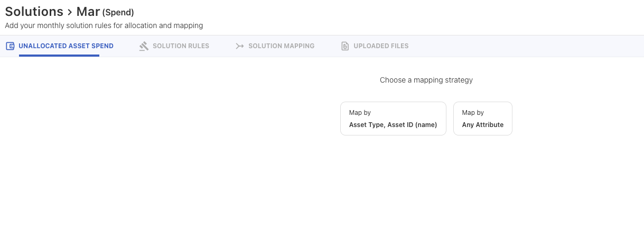
Task: Switch to the Unallocated Asset Spend tab
Action: coord(66,46)
